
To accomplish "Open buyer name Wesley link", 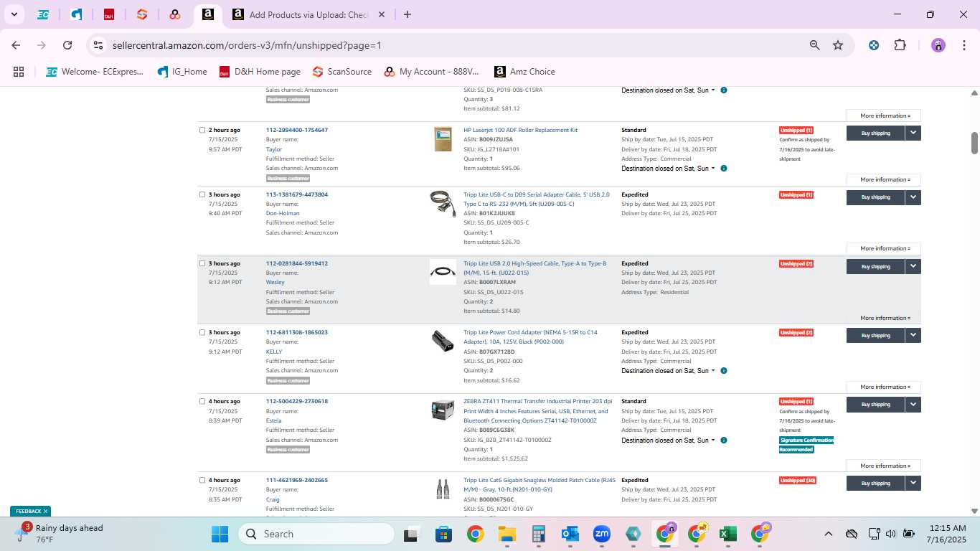I will tap(275, 282).
